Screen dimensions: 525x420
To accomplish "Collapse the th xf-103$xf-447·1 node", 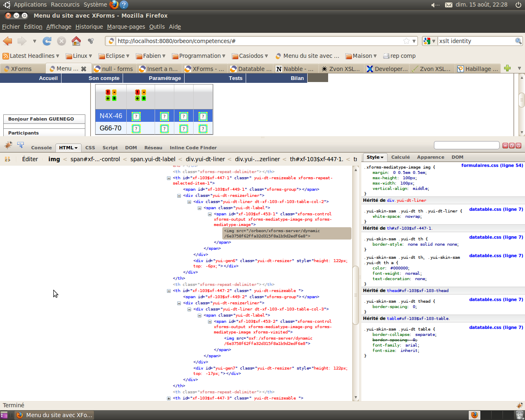I will click(x=169, y=178).
